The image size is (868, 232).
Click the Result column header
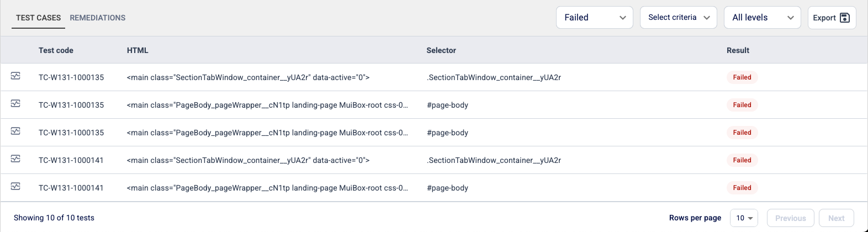click(x=738, y=50)
